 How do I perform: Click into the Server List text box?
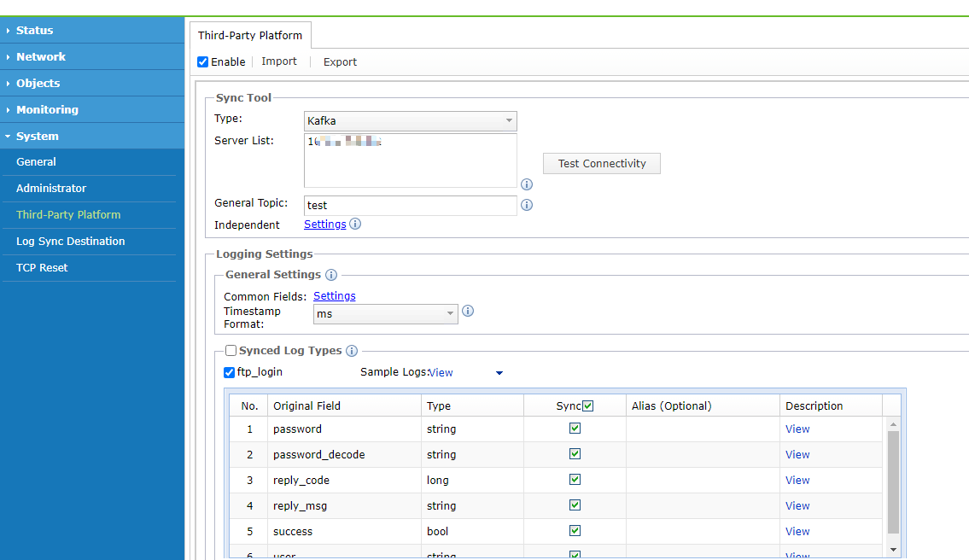(x=411, y=160)
